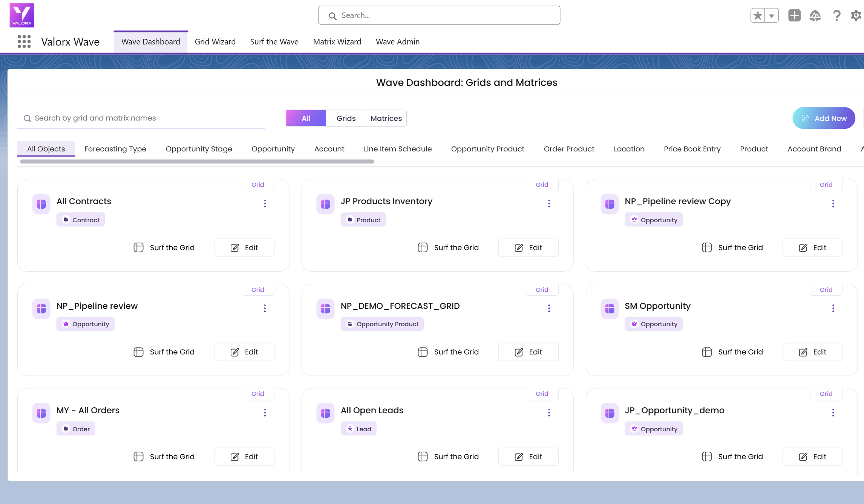The image size is (864, 504).
Task: Open JP Products Inventory options menu
Action: (549, 203)
